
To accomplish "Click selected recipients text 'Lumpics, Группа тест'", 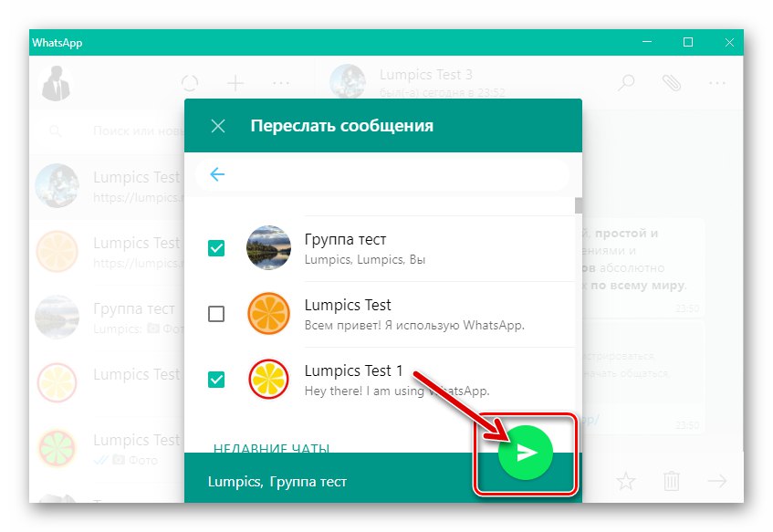I will (277, 481).
